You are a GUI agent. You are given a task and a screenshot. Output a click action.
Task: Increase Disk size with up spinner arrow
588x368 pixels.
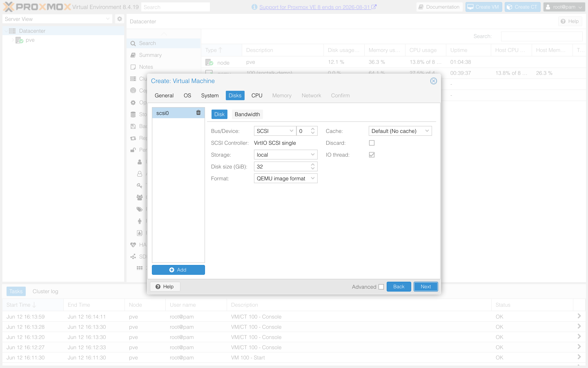313,165
